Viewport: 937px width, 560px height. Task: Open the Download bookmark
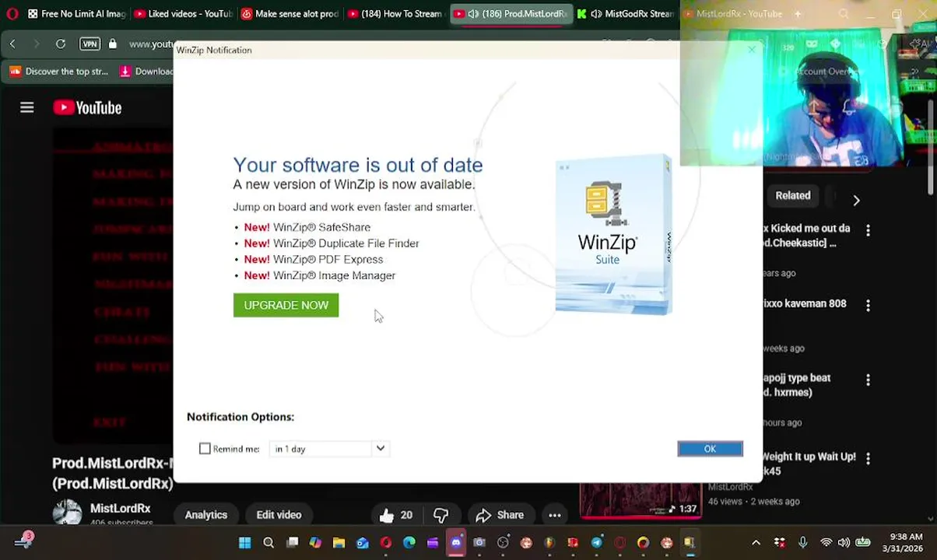point(146,72)
